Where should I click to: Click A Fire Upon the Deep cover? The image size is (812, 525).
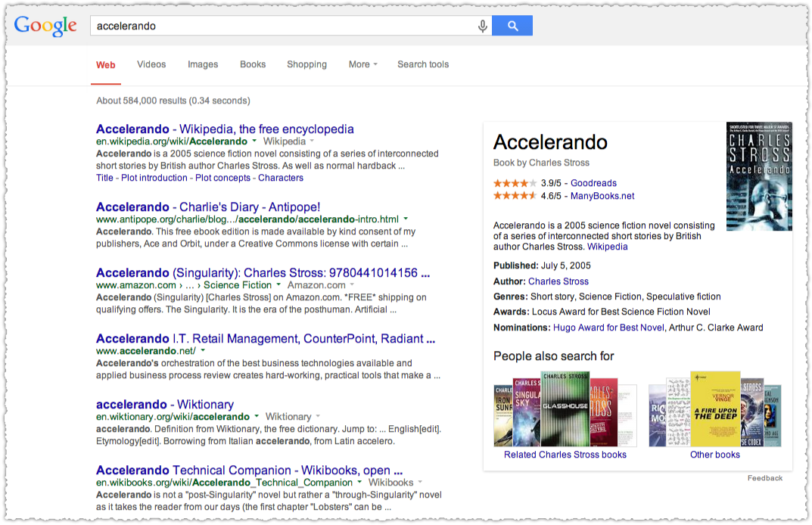(715, 409)
